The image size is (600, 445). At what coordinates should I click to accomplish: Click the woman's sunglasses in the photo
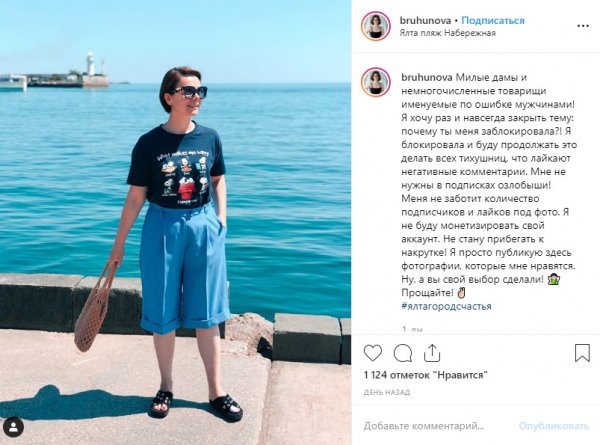(x=189, y=92)
